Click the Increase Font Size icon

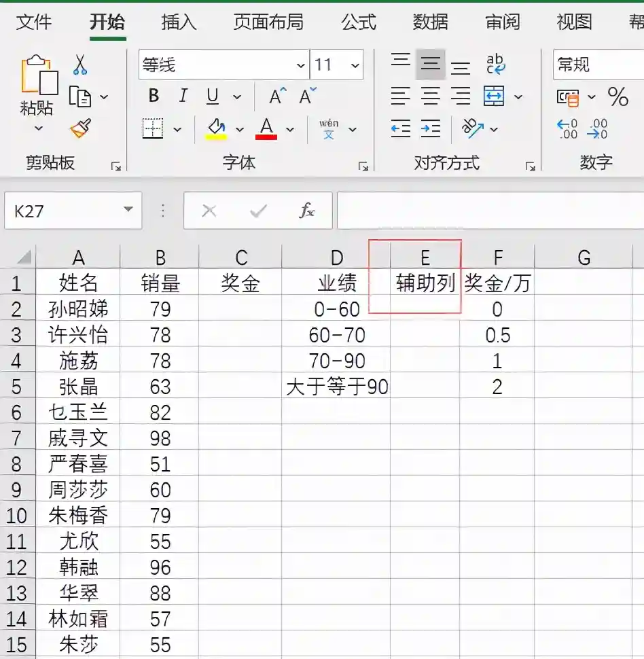tap(277, 96)
